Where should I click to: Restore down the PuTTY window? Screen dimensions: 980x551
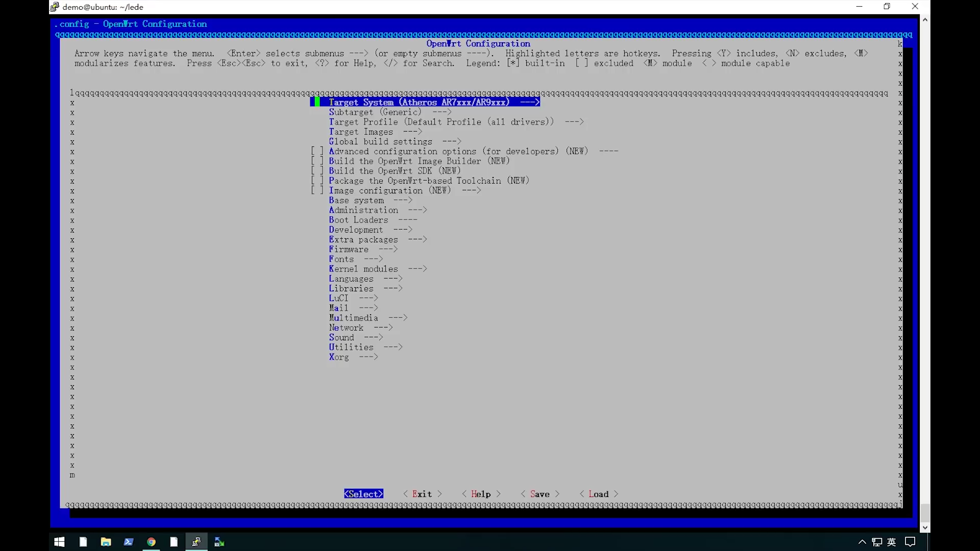pos(887,7)
